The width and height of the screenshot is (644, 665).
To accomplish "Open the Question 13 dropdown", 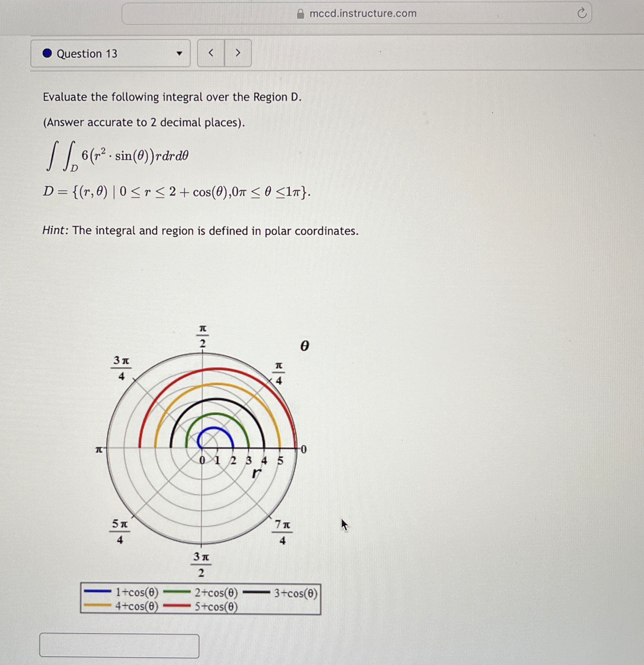I will point(110,53).
